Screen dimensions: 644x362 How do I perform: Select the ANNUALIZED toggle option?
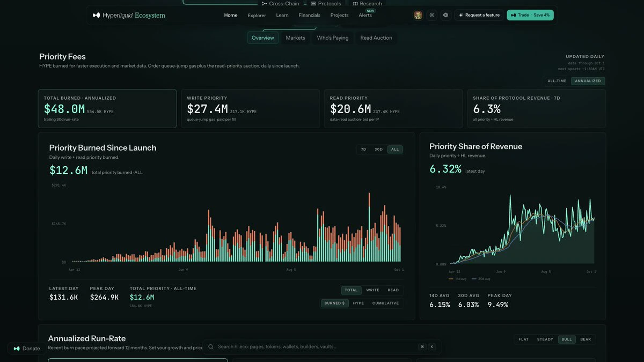[588, 81]
